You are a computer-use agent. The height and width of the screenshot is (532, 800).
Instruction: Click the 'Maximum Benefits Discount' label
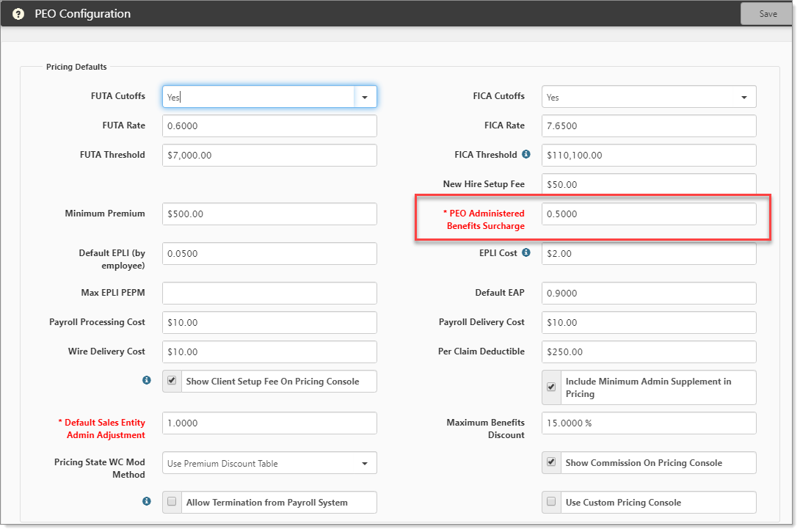[x=485, y=429]
